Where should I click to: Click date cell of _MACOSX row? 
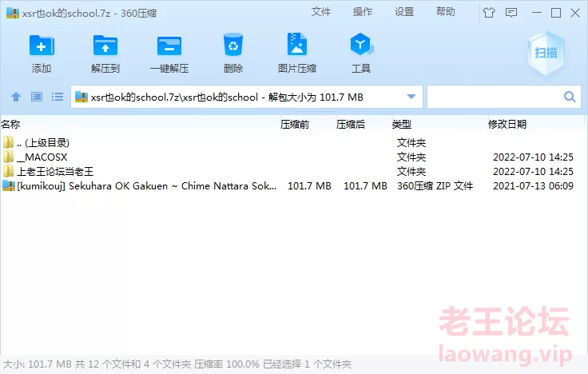pos(533,157)
